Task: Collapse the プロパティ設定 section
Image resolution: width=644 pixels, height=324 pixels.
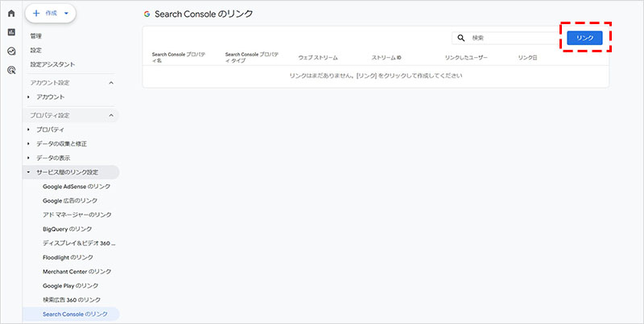Action: point(110,116)
